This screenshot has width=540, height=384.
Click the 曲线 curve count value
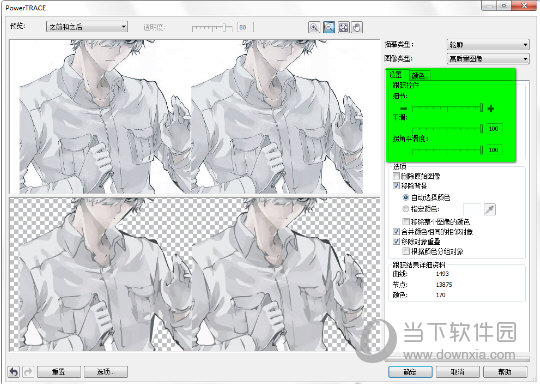tap(442, 273)
